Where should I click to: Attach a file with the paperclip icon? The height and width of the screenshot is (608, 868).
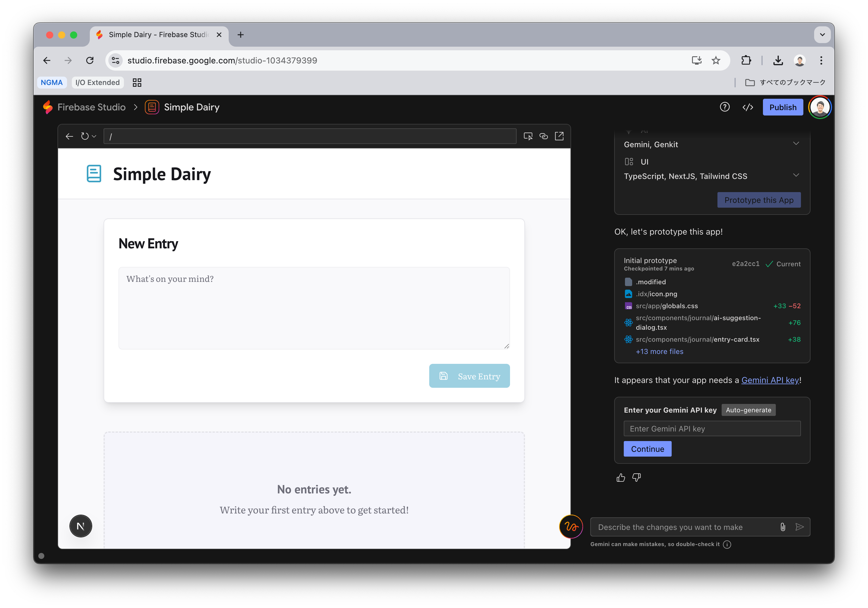[782, 527]
